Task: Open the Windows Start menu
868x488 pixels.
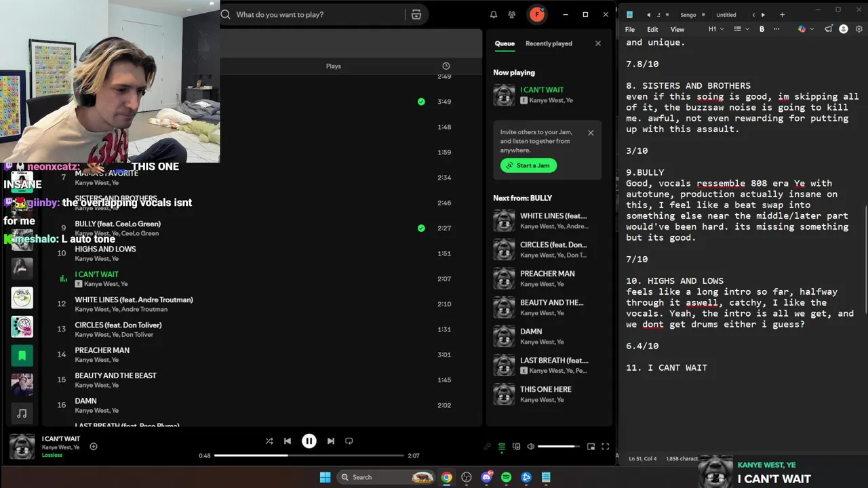Action: point(325,477)
